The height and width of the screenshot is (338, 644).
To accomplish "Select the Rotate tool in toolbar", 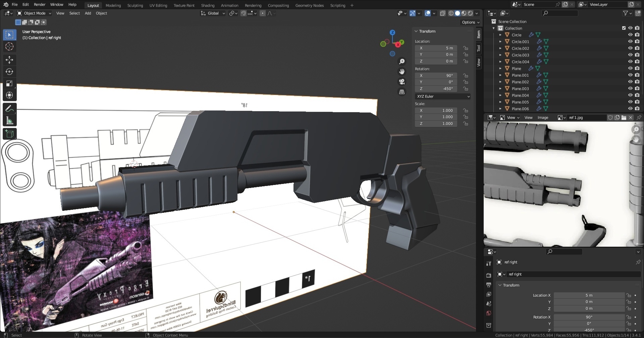I will point(9,71).
